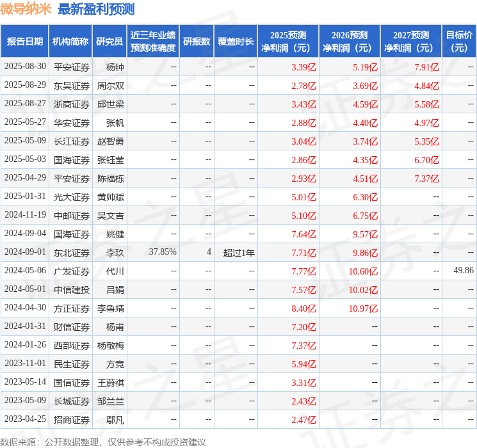477x448 pixels.
Task: Open the 东北证券 institution entry
Action: (72, 252)
